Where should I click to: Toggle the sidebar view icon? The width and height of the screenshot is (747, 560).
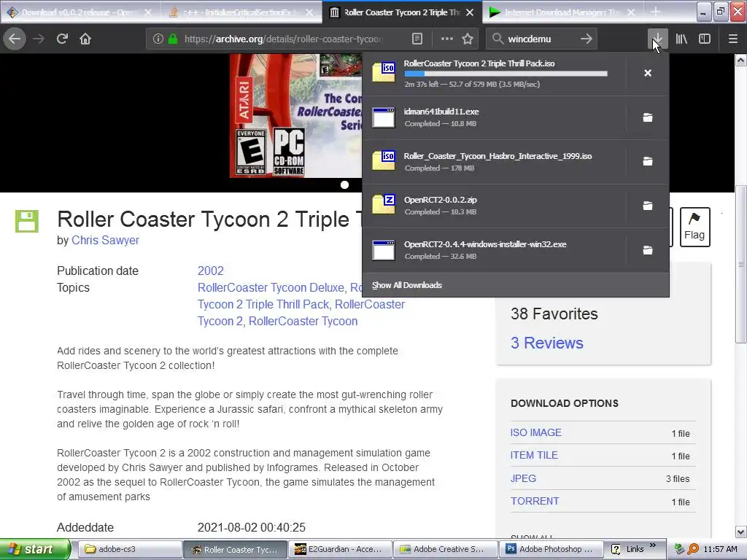pyautogui.click(x=705, y=39)
